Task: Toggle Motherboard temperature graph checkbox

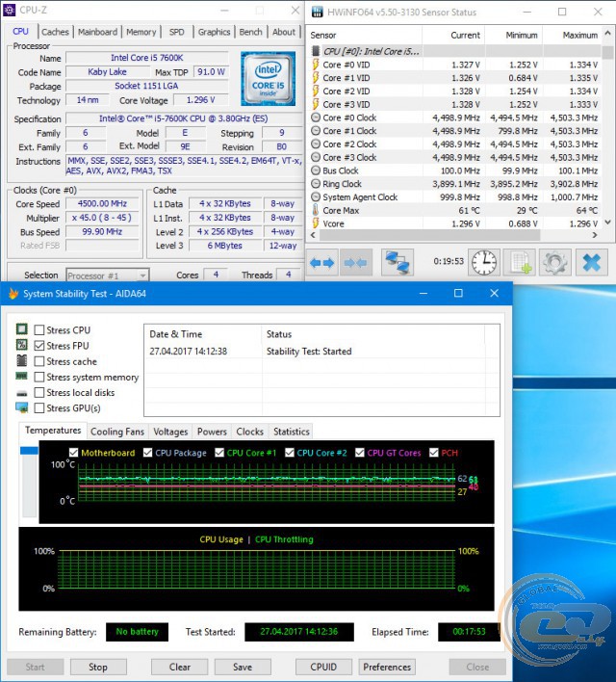Action: (x=73, y=453)
